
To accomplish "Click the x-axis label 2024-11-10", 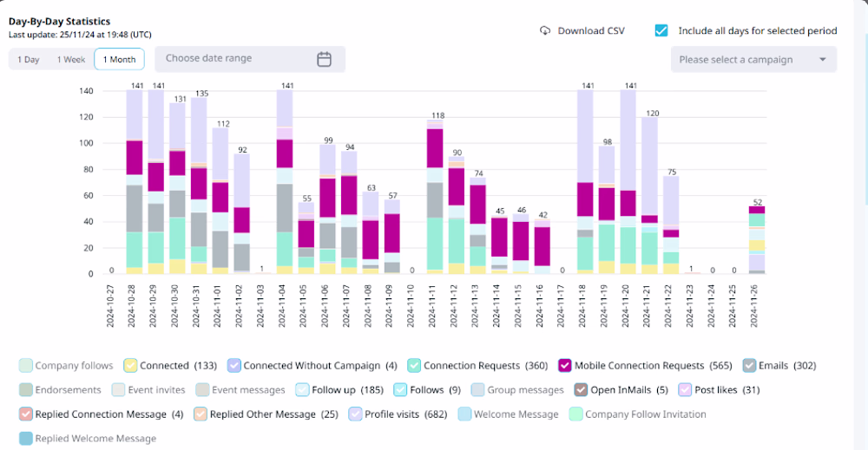I will click(x=411, y=306).
